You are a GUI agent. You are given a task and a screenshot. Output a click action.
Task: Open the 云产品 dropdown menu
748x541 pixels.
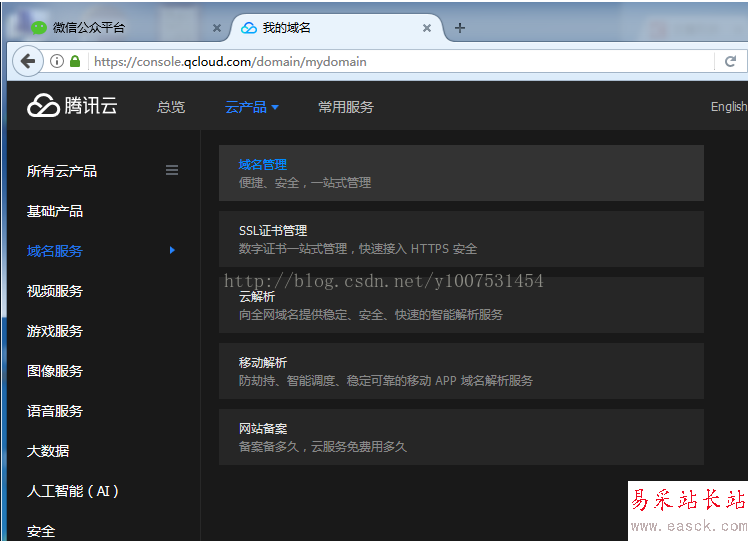[x=251, y=107]
